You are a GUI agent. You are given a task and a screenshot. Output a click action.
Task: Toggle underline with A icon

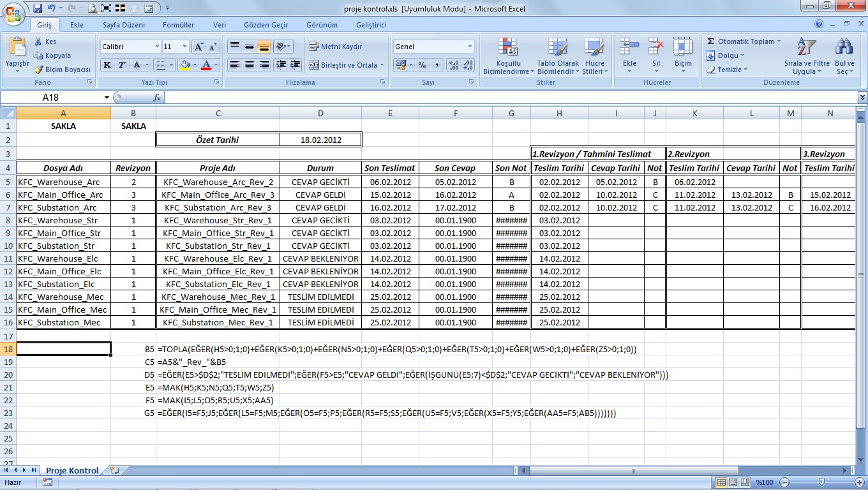(137, 64)
